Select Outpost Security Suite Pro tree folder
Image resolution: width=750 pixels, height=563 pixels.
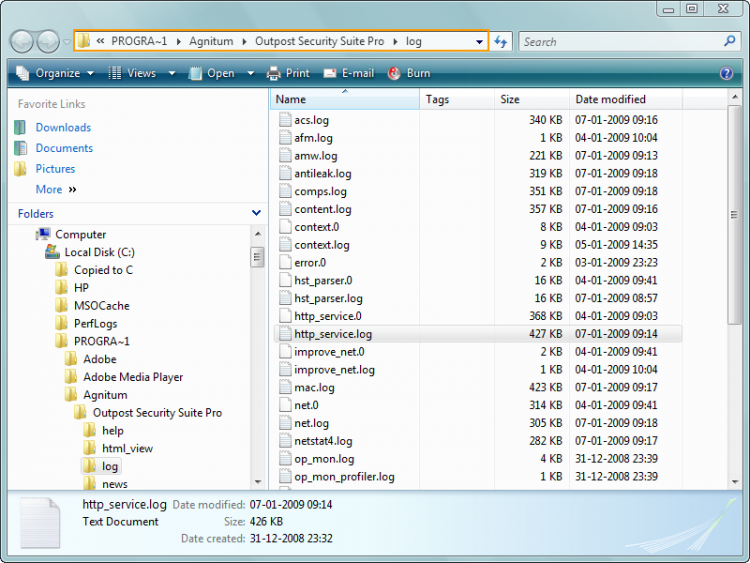[x=157, y=413]
